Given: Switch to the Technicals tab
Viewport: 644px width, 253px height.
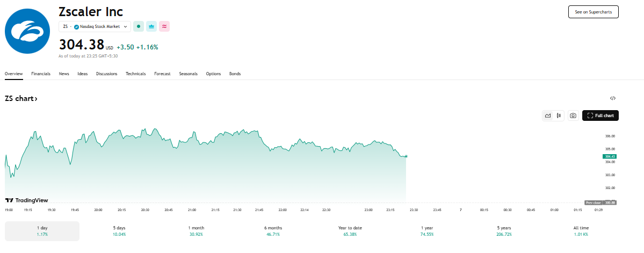Looking at the screenshot, I should 135,74.
